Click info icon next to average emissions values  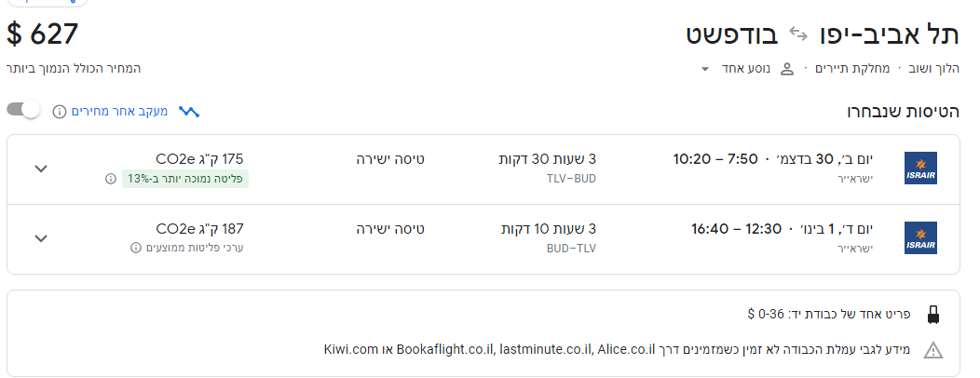click(136, 248)
